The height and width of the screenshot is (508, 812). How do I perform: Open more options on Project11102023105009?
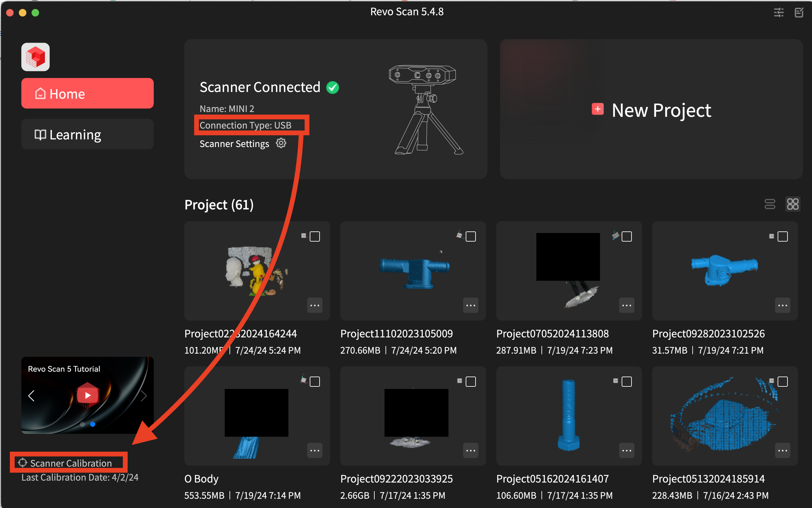coord(471,305)
